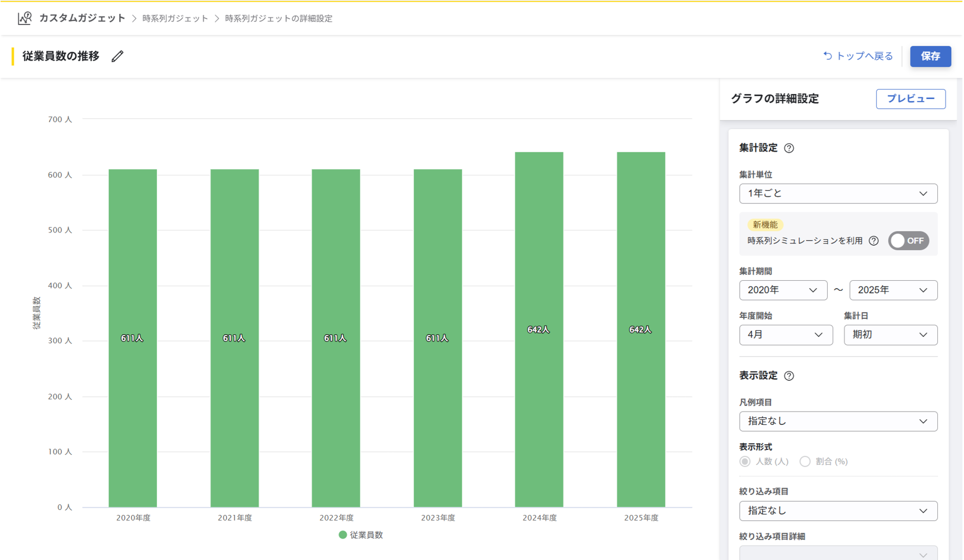Go to カスタムガジェット breadcrumb

tap(82, 18)
